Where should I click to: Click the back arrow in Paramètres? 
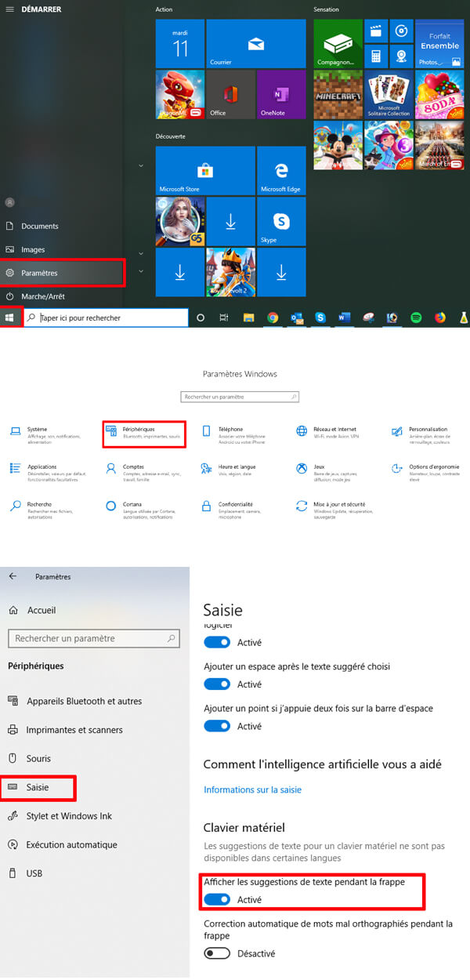coord(13,575)
